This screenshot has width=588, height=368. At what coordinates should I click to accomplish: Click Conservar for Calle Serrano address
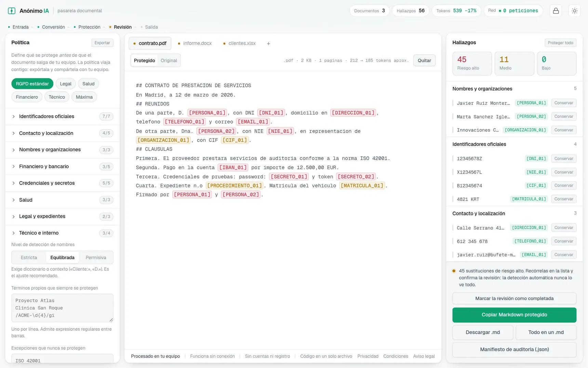click(564, 228)
